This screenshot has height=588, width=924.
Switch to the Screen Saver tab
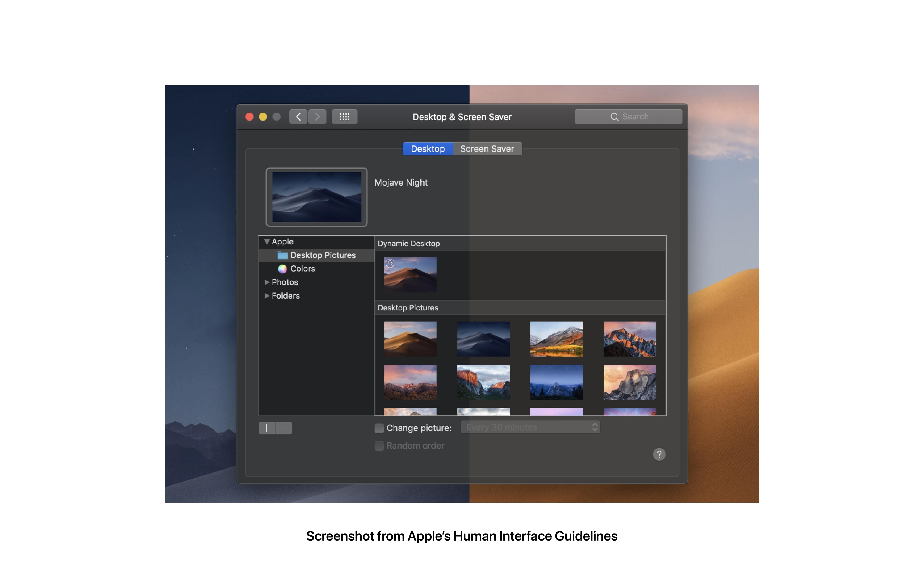[487, 149]
